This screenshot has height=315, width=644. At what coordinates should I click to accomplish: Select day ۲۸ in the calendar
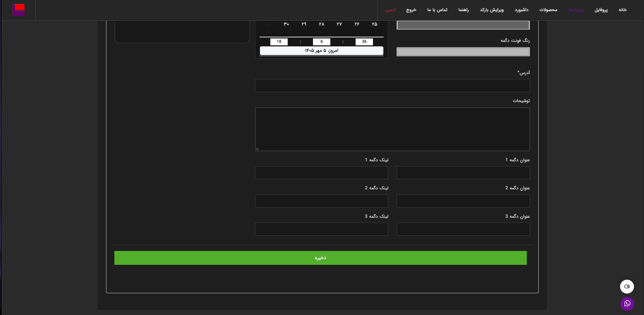point(321,24)
